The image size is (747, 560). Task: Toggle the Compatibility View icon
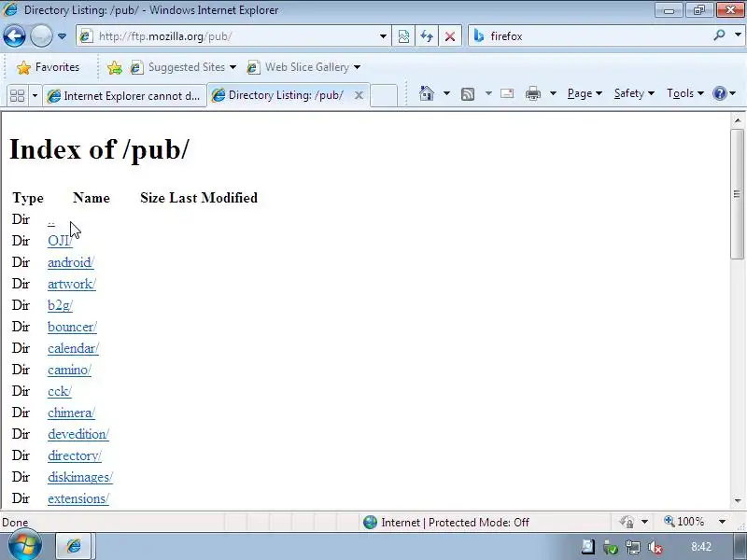click(403, 36)
